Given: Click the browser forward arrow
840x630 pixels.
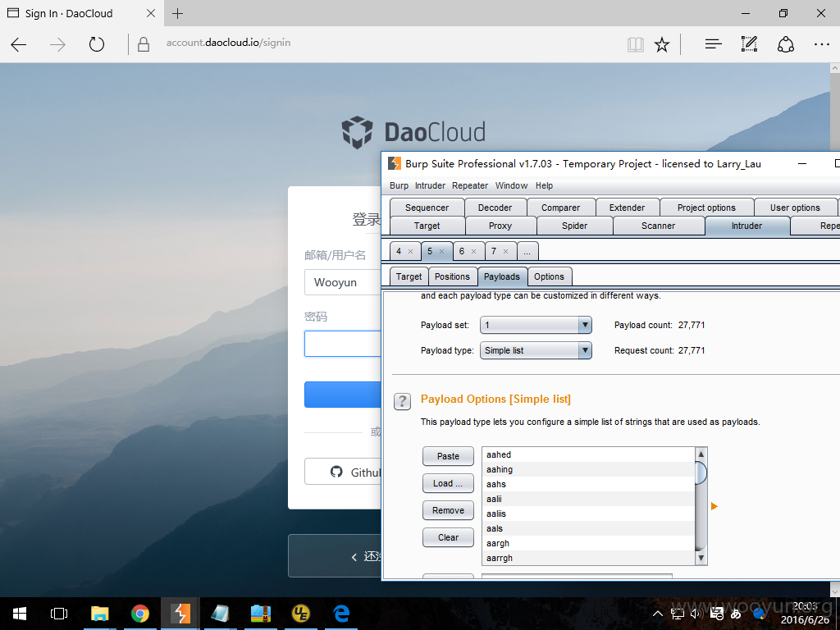Looking at the screenshot, I should click(x=57, y=44).
